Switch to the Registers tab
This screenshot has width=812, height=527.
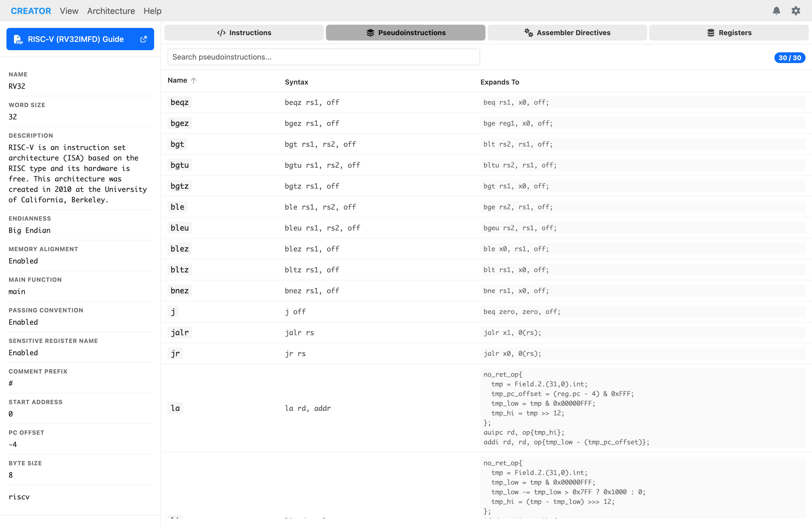pos(729,33)
